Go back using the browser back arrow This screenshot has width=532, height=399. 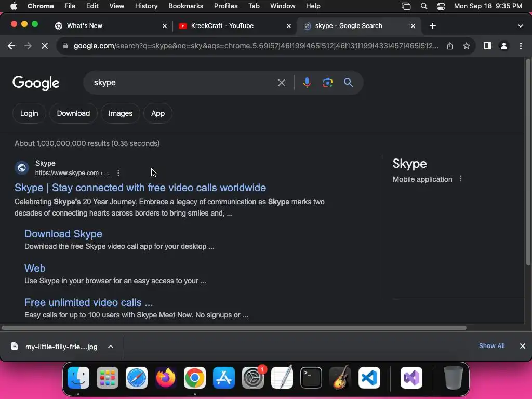tap(11, 46)
